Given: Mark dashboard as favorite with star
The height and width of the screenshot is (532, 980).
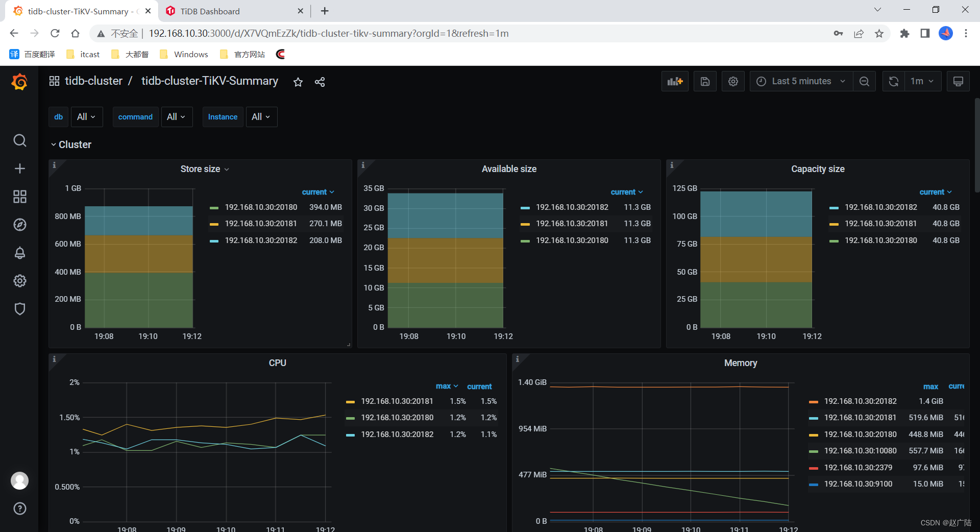Looking at the screenshot, I should [x=298, y=82].
